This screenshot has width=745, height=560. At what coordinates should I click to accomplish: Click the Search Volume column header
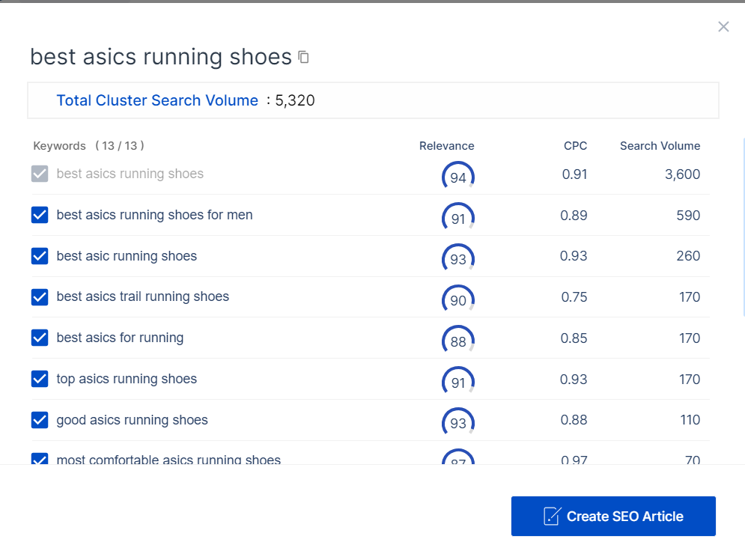click(x=660, y=146)
